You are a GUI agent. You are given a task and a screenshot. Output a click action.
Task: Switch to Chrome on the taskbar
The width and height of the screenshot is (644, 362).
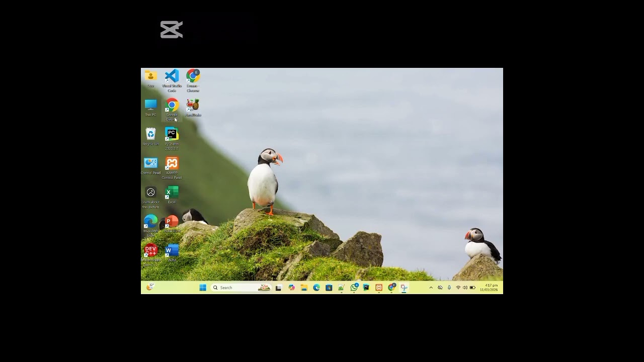[x=391, y=288]
